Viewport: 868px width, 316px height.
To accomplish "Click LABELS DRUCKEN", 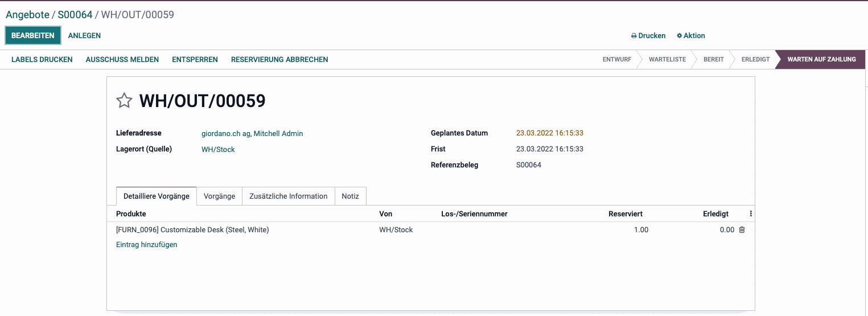I will [42, 59].
